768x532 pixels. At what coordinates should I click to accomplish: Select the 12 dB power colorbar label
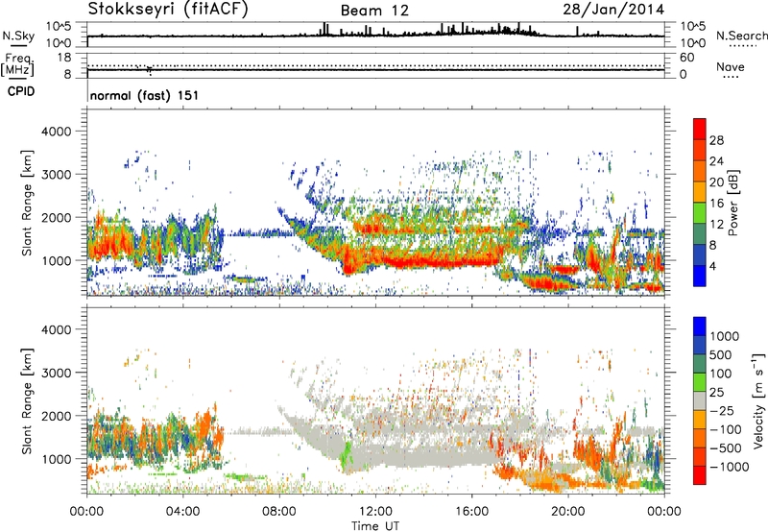pos(716,225)
